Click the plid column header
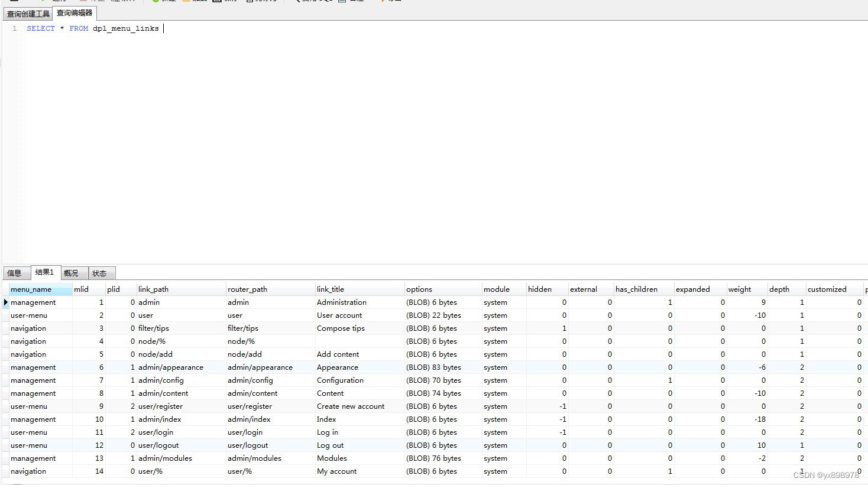The height and width of the screenshot is (485, 868). pyautogui.click(x=121, y=289)
